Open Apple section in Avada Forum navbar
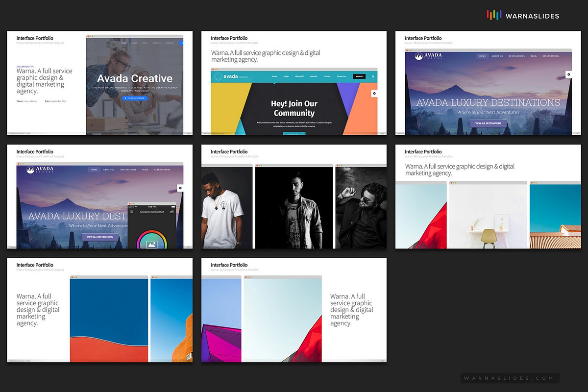Viewport: 588px width, 392px height. pyautogui.click(x=286, y=76)
